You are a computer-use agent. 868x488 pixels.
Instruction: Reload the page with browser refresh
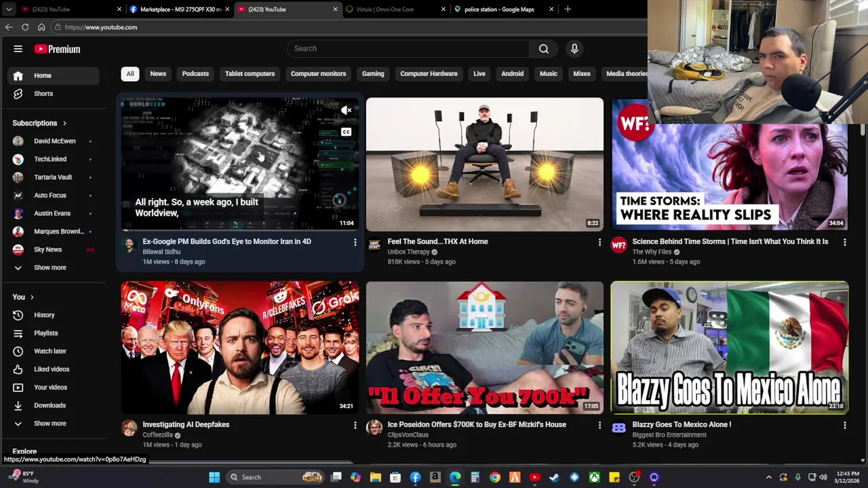25,27
